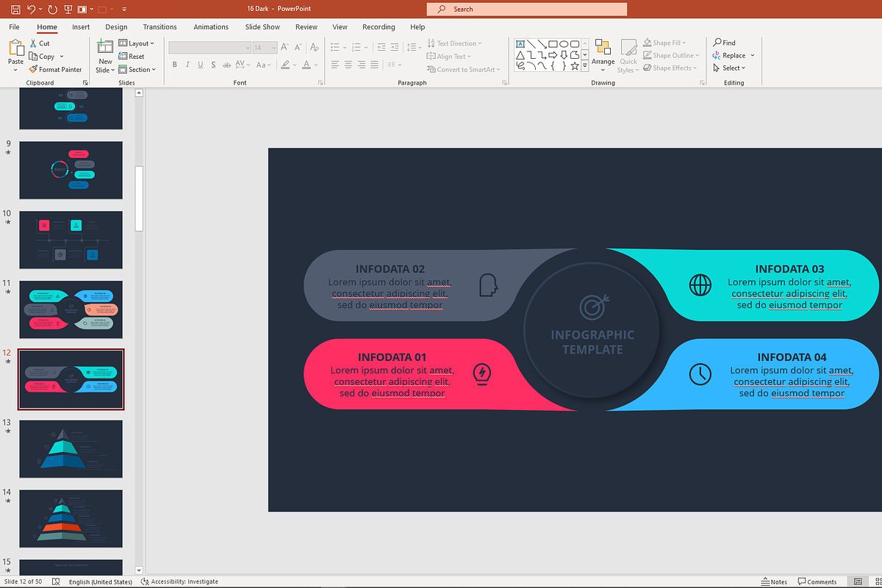Open the Shape Fill dropdown
The image size is (882, 588).
coord(664,43)
